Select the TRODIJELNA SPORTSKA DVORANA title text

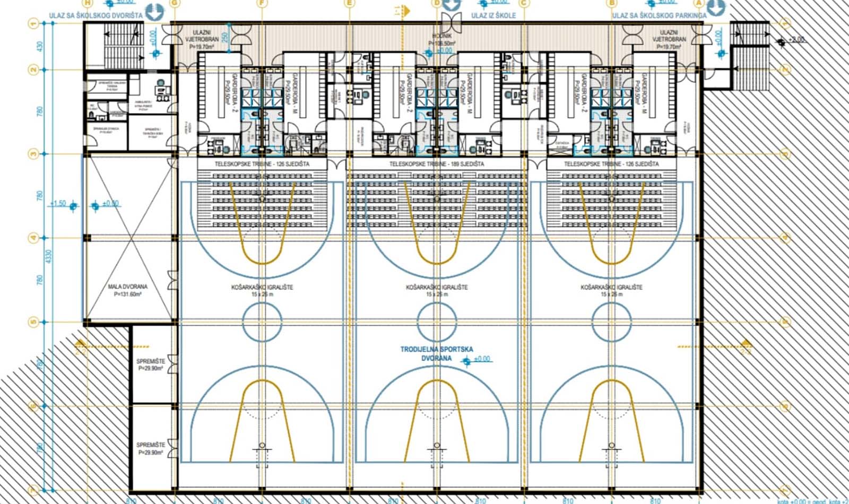pyautogui.click(x=437, y=354)
